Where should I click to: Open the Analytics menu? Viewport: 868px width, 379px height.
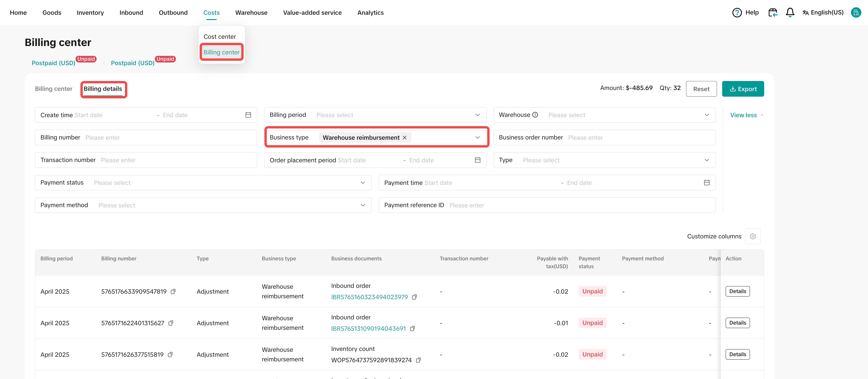(370, 12)
